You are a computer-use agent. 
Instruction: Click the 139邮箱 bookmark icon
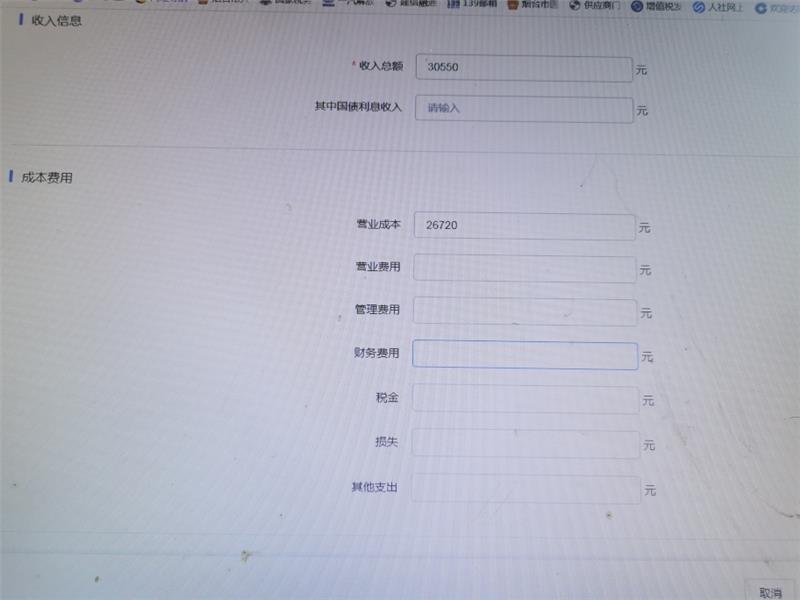click(x=453, y=4)
